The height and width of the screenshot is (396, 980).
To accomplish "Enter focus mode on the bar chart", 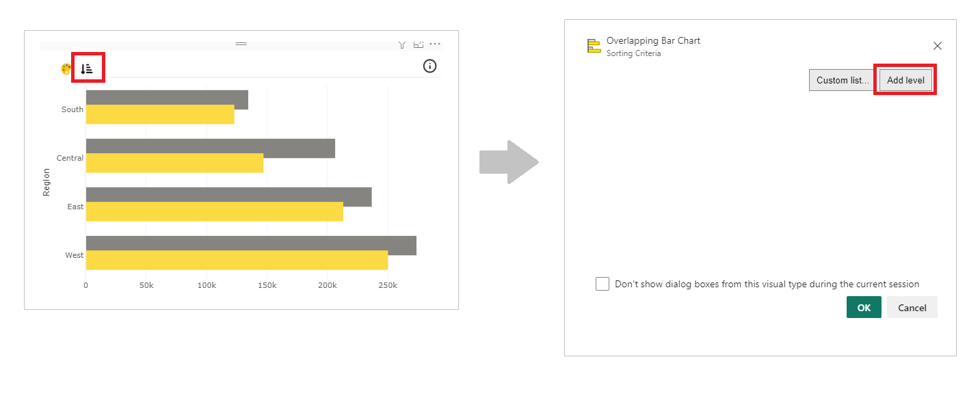I will [418, 43].
